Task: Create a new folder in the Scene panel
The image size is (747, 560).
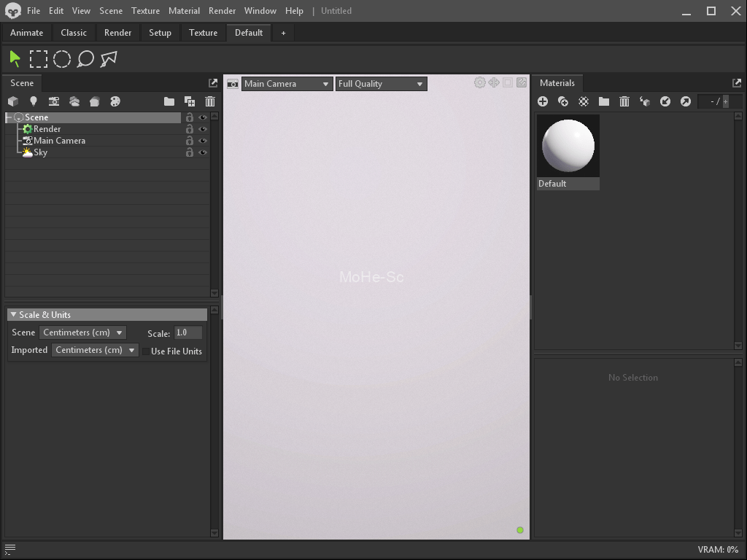Action: click(x=169, y=101)
